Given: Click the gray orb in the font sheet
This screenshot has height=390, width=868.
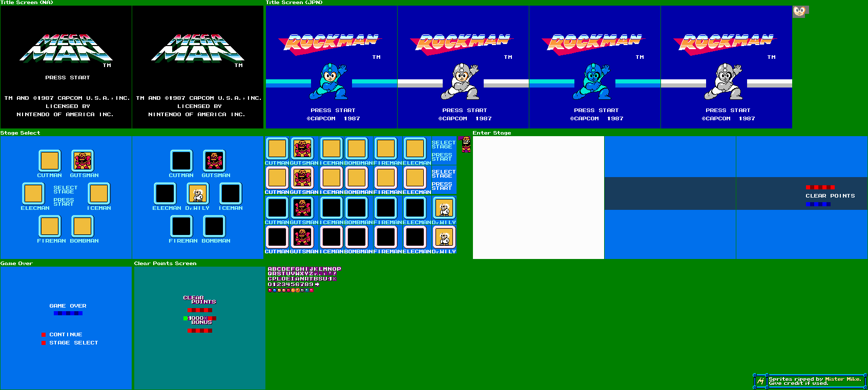Looking at the screenshot, I should pos(302,290).
